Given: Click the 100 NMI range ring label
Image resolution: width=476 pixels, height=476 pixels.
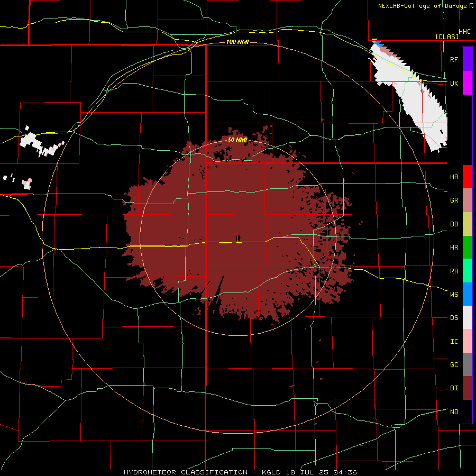Looking at the screenshot, I should 237,42.
